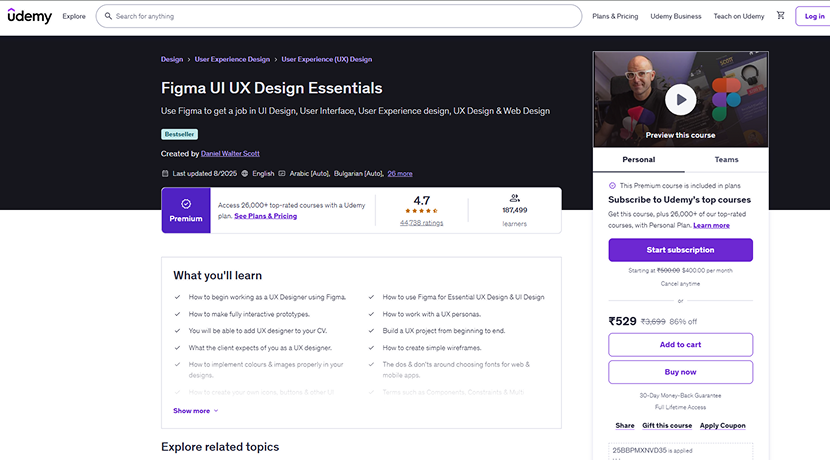Image resolution: width=830 pixels, height=460 pixels.
Task: Go to User Experience Design breadcrumb
Action: tap(232, 59)
